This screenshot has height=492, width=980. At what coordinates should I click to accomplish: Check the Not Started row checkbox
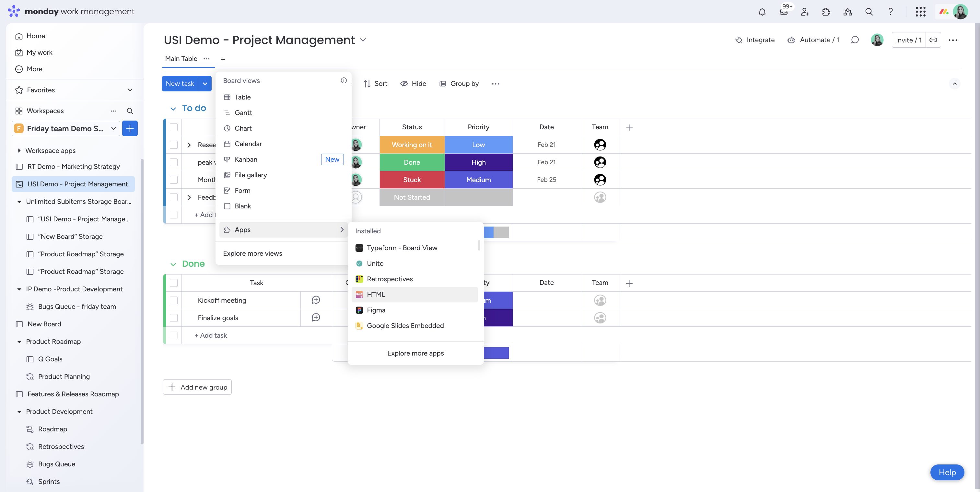(x=174, y=197)
